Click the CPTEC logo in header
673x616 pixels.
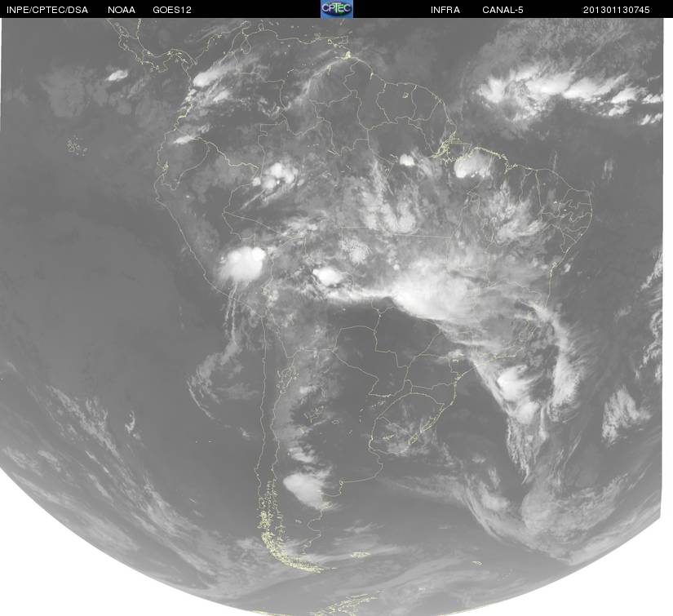click(337, 9)
